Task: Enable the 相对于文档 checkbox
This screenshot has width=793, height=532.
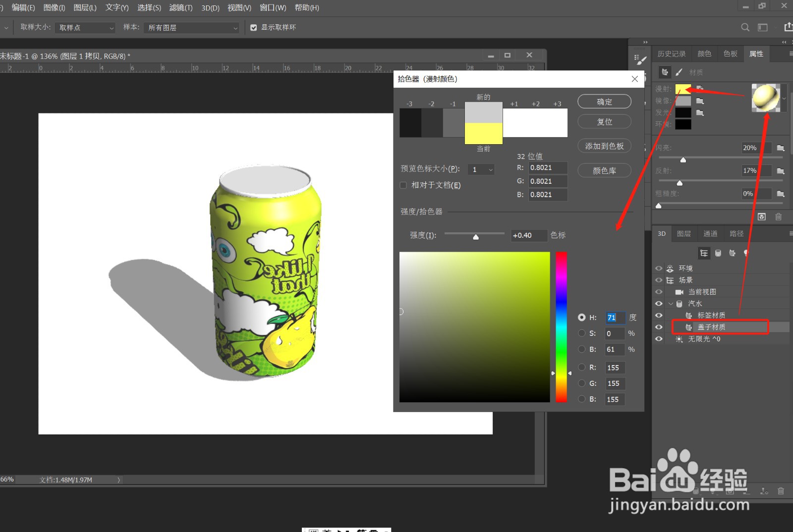Action: (403, 185)
